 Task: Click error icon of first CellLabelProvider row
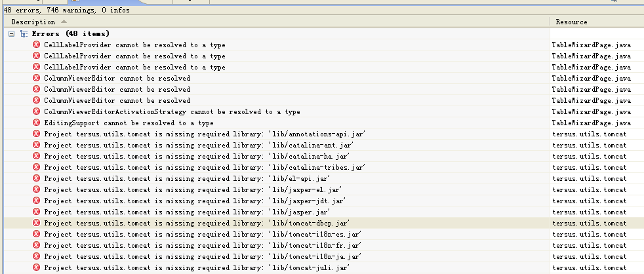tap(37, 45)
